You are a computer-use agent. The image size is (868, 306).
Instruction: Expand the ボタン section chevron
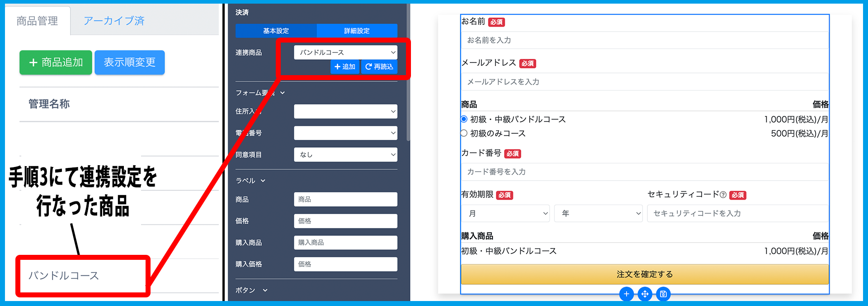tap(265, 290)
